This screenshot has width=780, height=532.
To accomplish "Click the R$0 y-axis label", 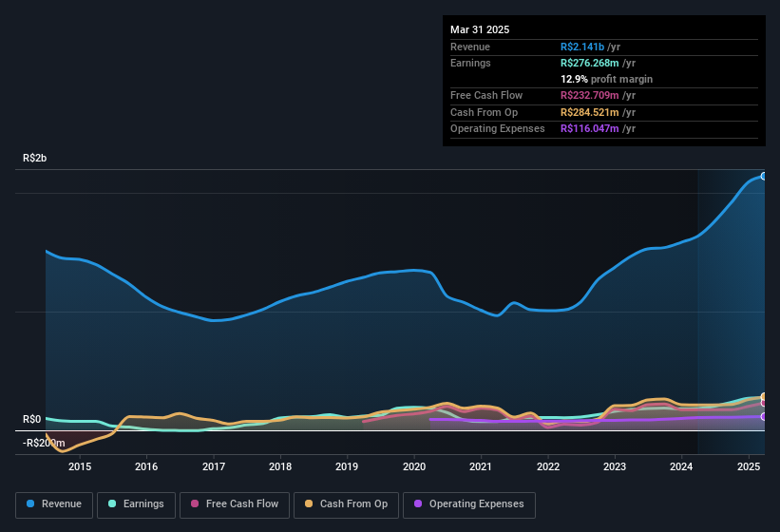I will pyautogui.click(x=32, y=419).
